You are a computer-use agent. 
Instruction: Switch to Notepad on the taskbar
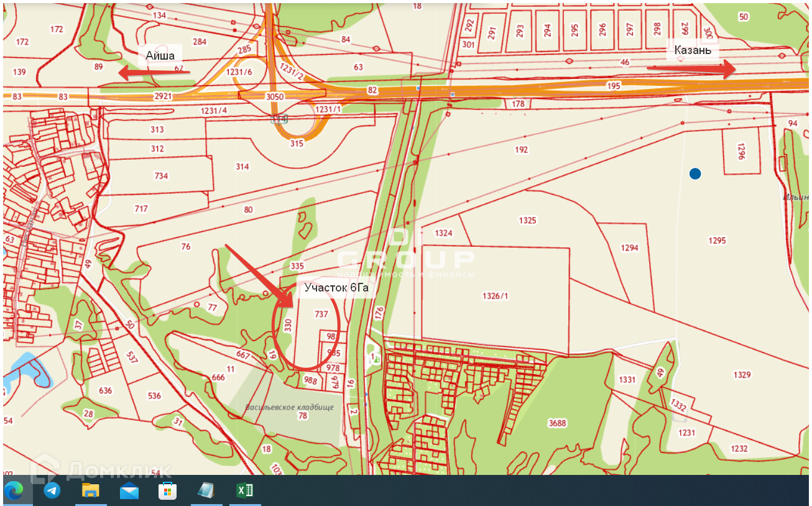pyautogui.click(x=205, y=490)
